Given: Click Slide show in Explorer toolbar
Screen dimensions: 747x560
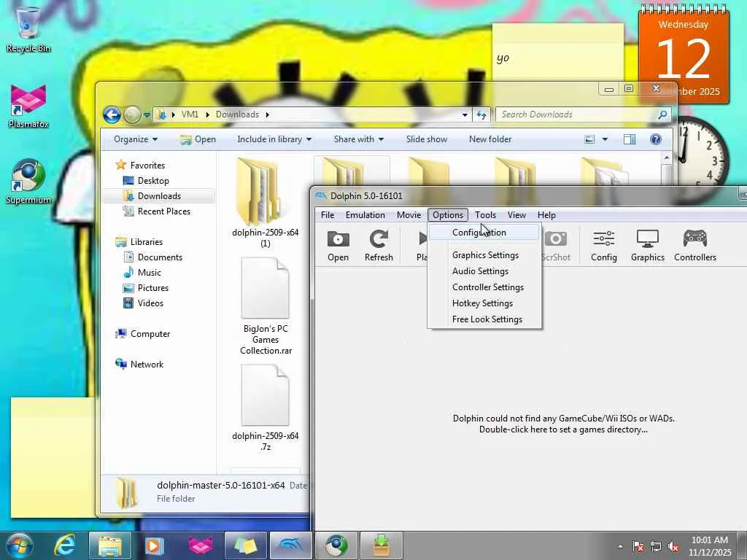Looking at the screenshot, I should click(426, 139).
